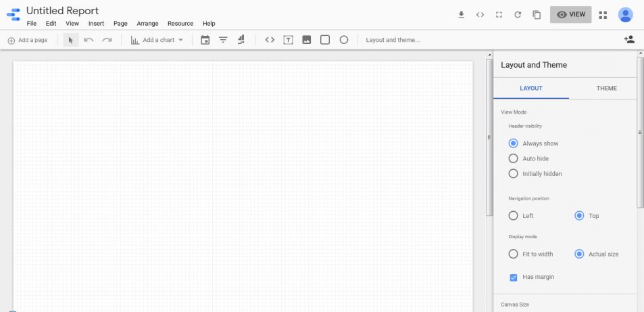644x312 pixels.
Task: Switch to the LAYOUT tab
Action: (531, 88)
